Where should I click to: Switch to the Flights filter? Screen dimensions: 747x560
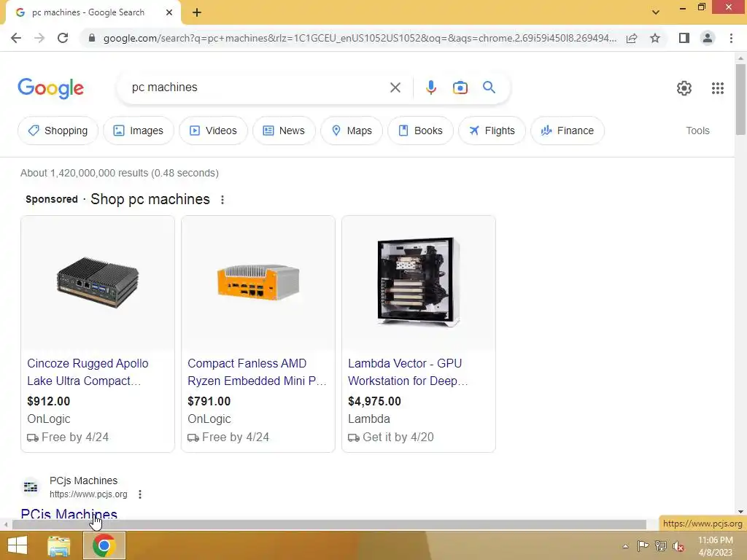[492, 131]
